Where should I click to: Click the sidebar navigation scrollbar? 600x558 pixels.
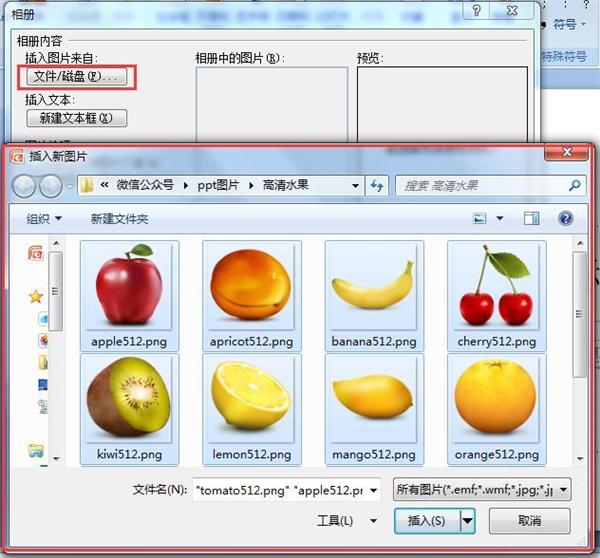(56, 291)
